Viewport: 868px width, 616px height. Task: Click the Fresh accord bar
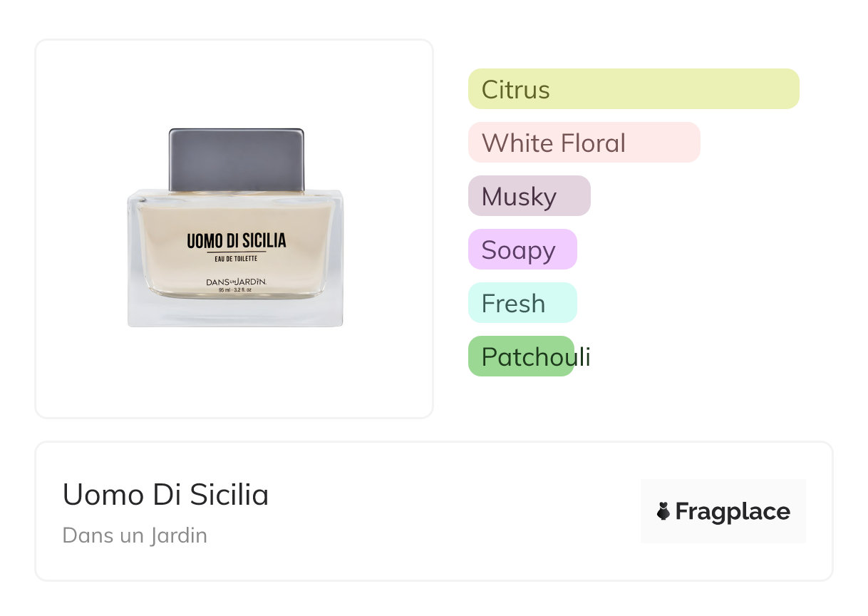522,303
